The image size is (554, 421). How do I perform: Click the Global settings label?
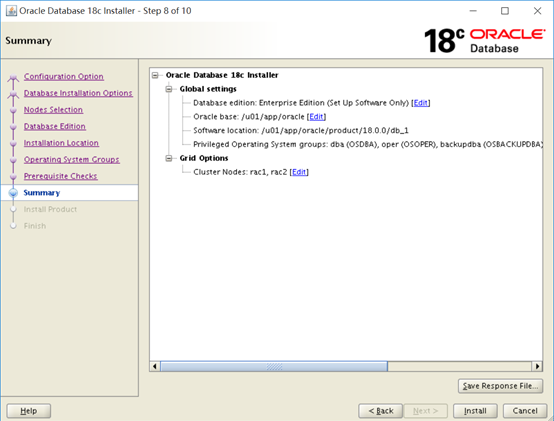[x=208, y=89]
